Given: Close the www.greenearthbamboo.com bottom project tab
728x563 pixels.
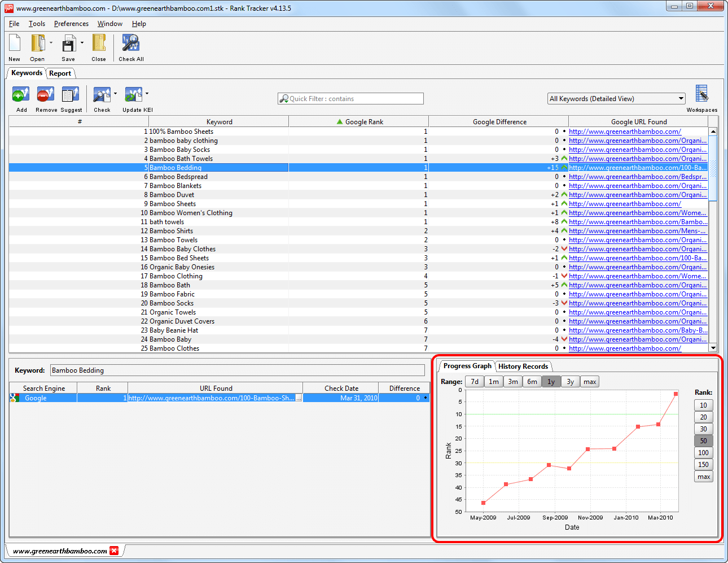Looking at the screenshot, I should tap(114, 551).
